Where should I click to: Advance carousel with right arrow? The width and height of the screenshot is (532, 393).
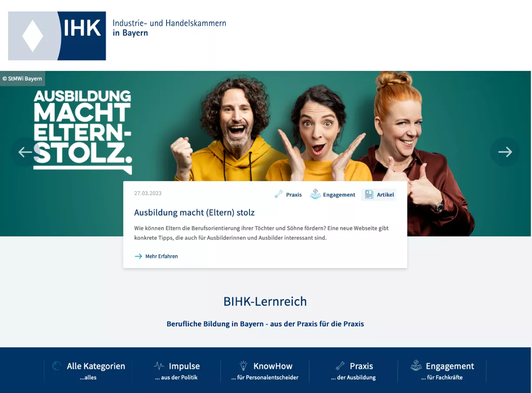[x=505, y=152]
